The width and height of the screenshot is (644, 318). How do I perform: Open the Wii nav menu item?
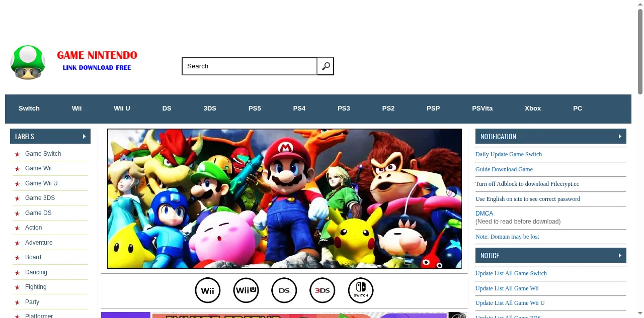click(x=76, y=109)
